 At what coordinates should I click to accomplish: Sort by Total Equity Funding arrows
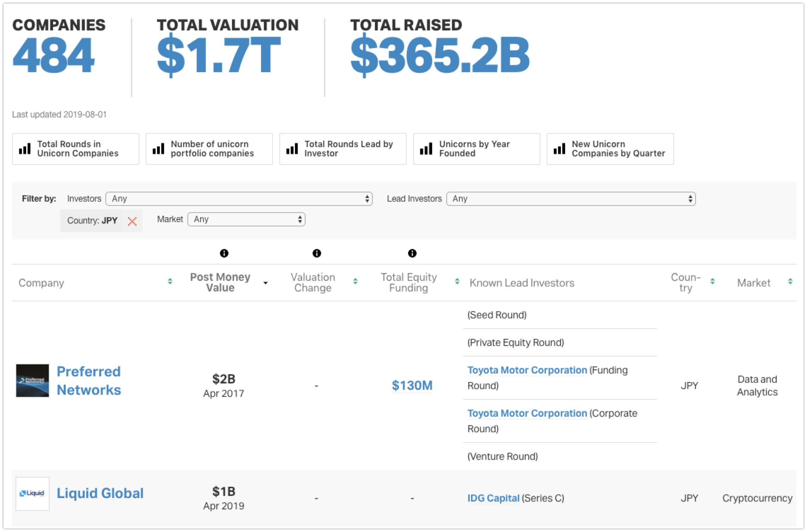pyautogui.click(x=457, y=282)
